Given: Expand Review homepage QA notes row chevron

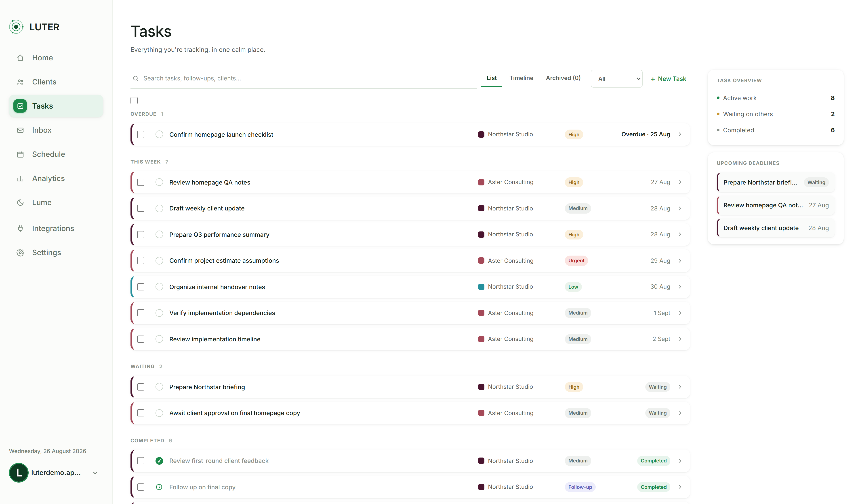Looking at the screenshot, I should (680, 182).
